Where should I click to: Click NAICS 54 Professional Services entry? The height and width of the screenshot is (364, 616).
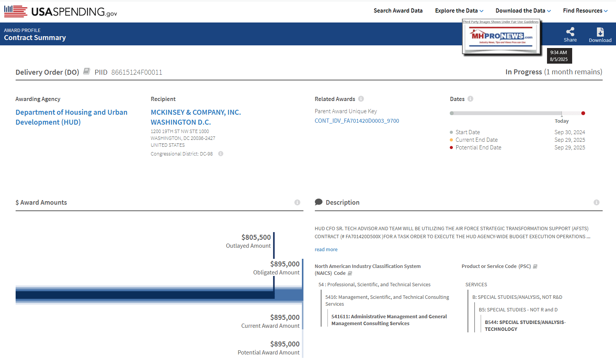(x=374, y=285)
